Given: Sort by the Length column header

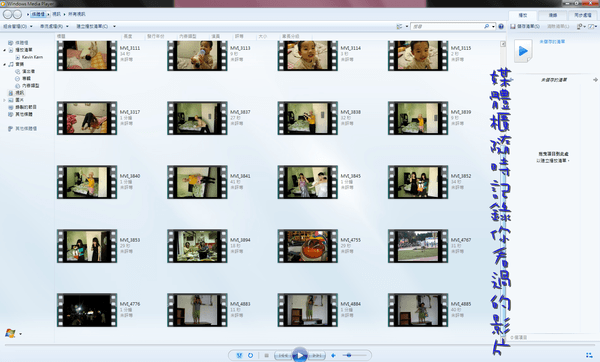Looking at the screenshot, I should (x=128, y=36).
